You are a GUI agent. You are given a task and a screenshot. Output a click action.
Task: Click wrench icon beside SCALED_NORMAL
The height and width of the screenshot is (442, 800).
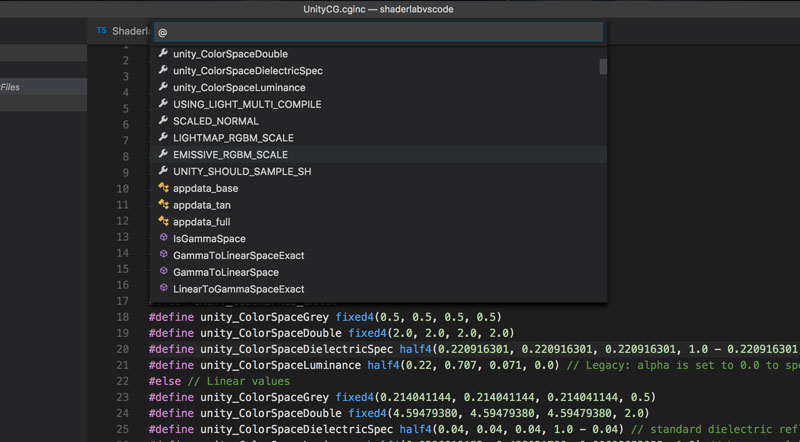(163, 120)
